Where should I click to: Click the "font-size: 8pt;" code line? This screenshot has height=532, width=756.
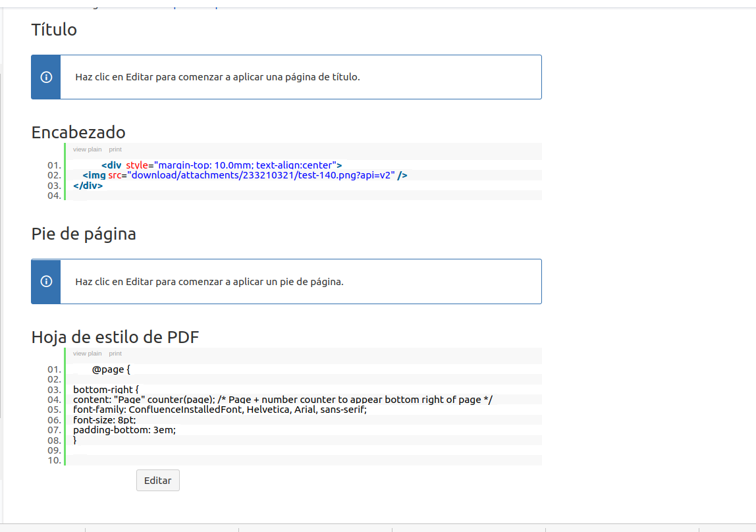tap(105, 419)
